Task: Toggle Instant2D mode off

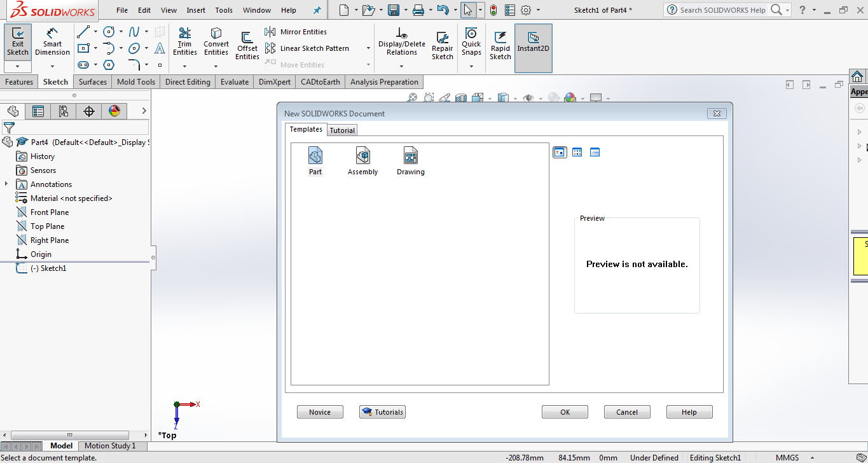Action: click(534, 48)
